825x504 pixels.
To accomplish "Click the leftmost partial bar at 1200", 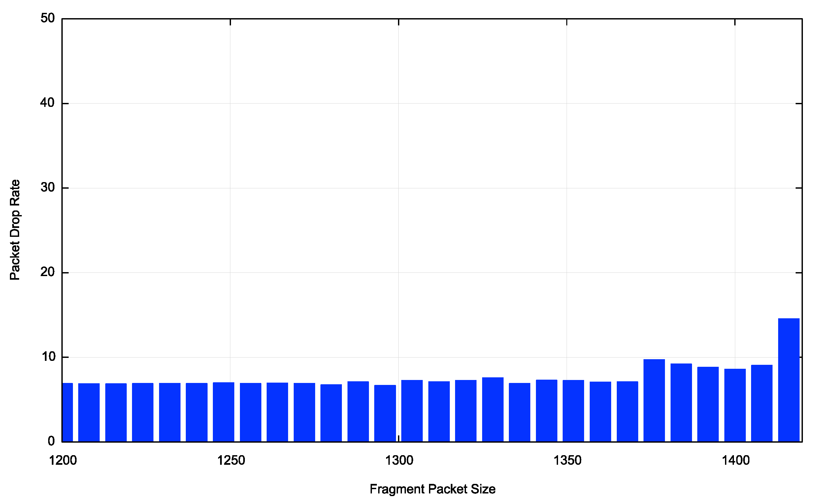I will pyautogui.click(x=68, y=412).
